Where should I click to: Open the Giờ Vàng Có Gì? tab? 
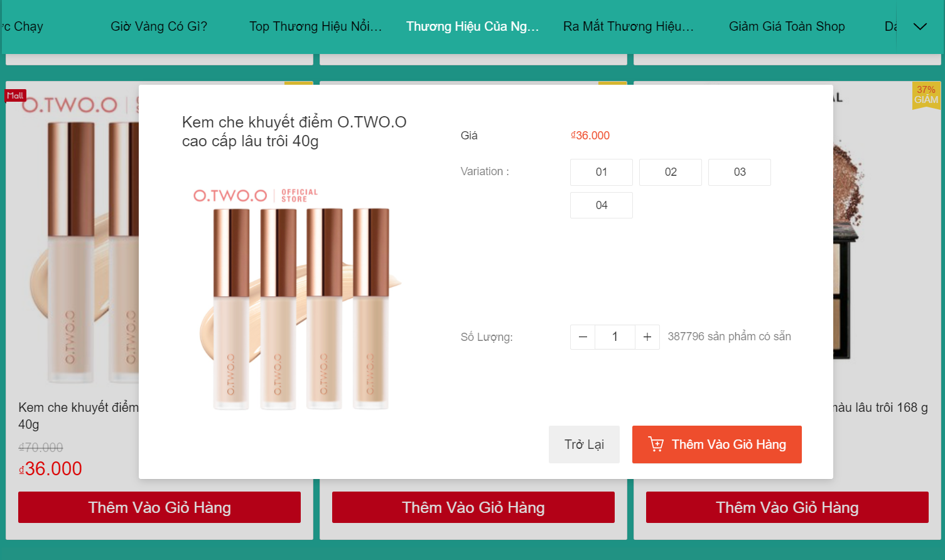click(x=159, y=26)
